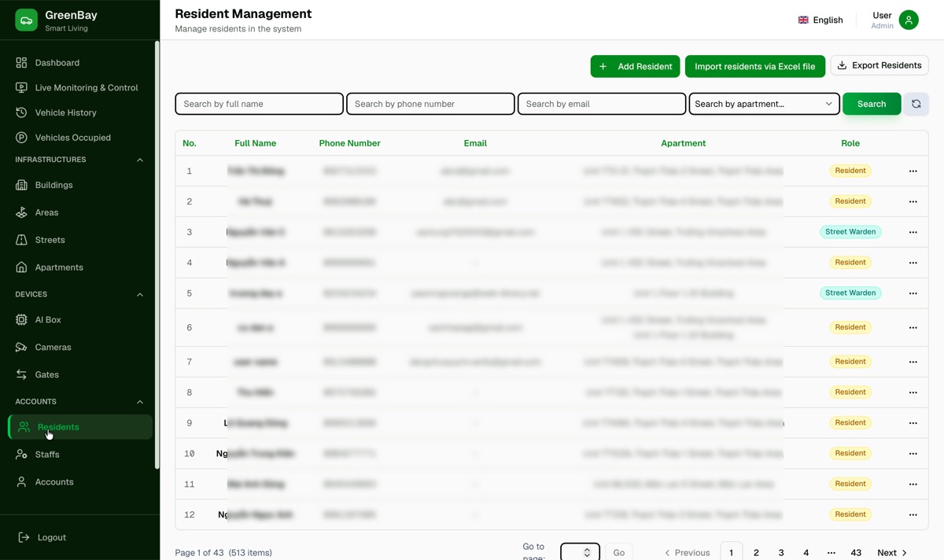Viewport: 944px width, 560px height.
Task: Switch language from English
Action: tap(820, 20)
